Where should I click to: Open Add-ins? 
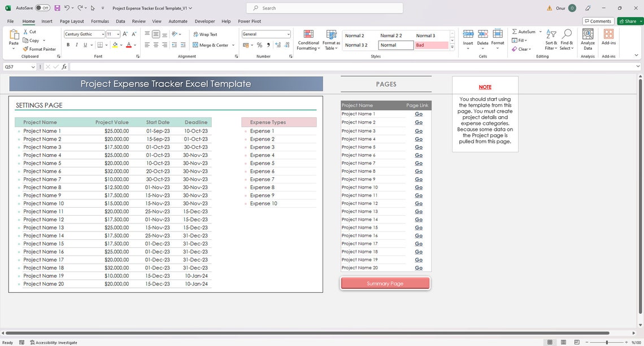point(608,37)
